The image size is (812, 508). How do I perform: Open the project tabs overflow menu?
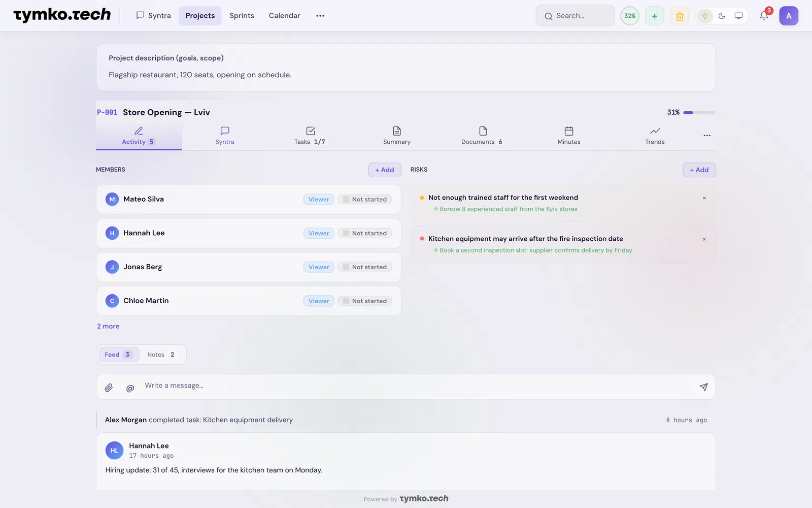pyautogui.click(x=707, y=136)
